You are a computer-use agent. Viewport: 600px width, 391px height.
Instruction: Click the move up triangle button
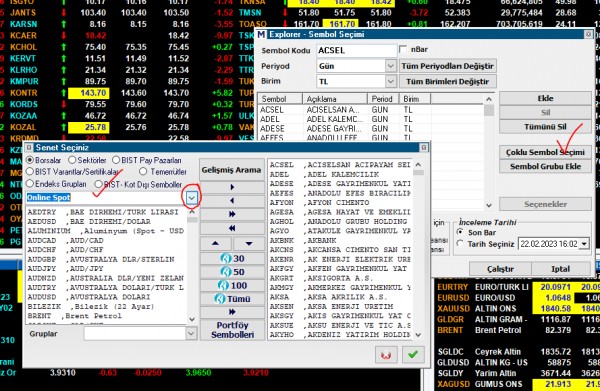215,243
